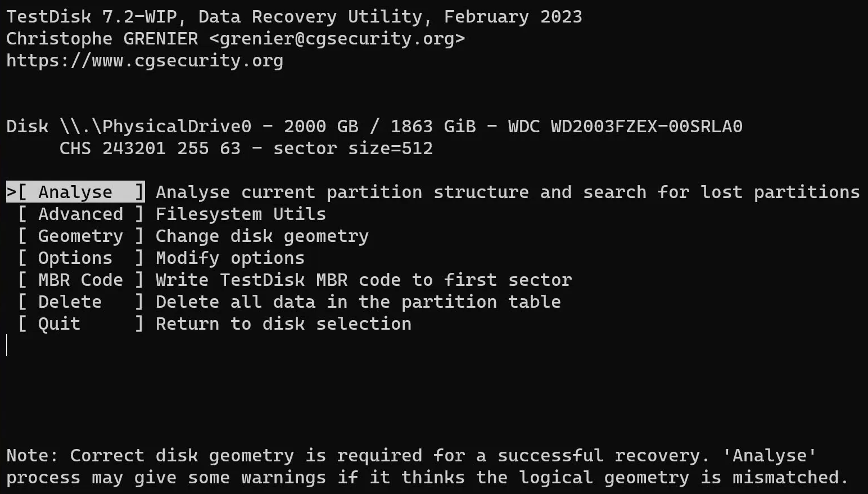868x494 pixels.
Task: Click 'Delete all data in the partition table'
Action: 358,302
